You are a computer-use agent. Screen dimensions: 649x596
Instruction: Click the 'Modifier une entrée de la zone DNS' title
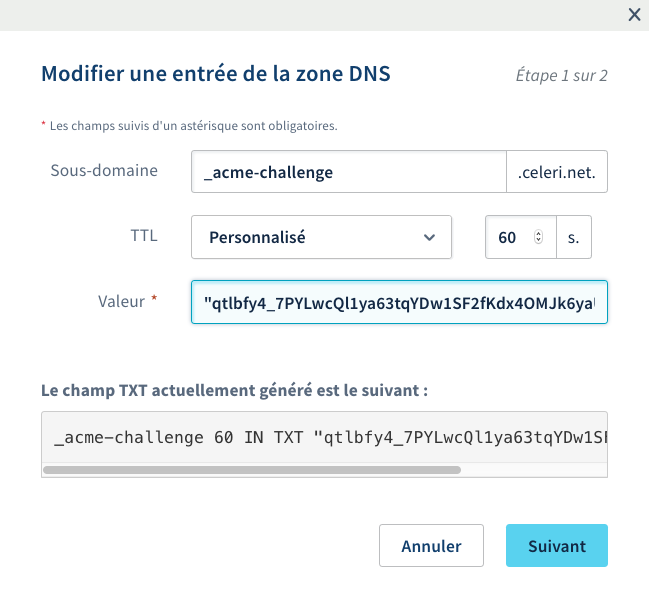pyautogui.click(x=215, y=73)
